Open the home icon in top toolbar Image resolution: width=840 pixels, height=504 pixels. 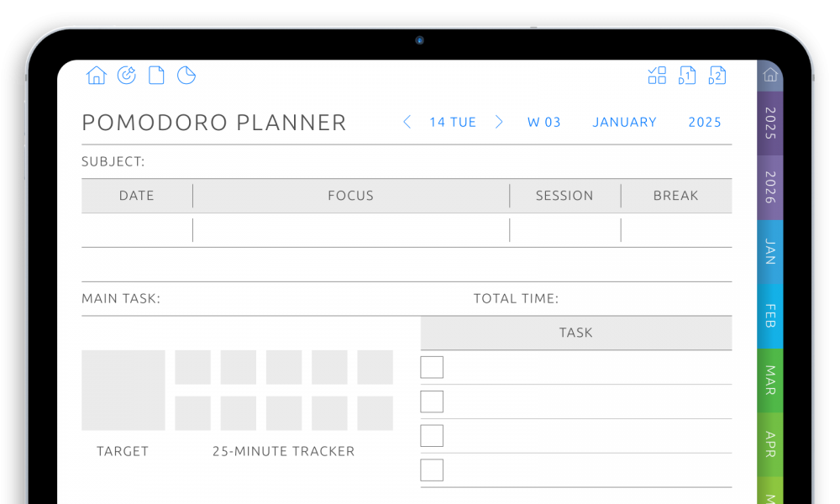pyautogui.click(x=97, y=76)
